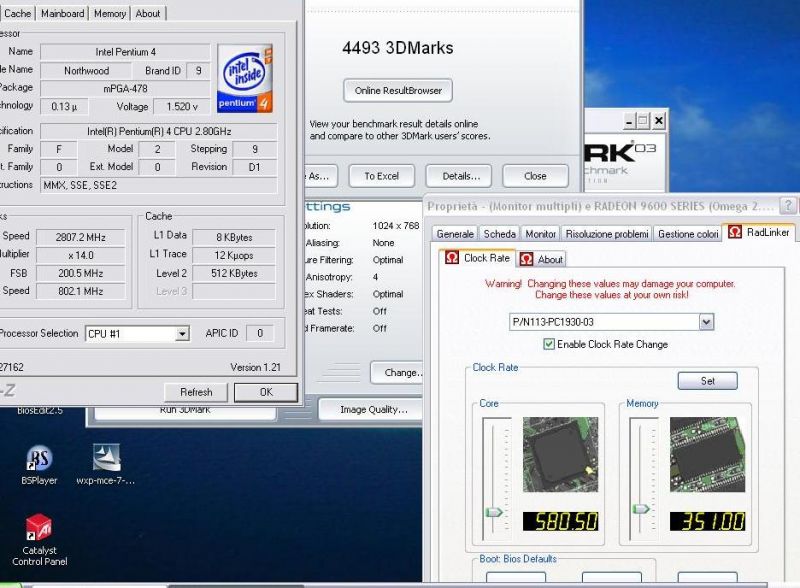The width and height of the screenshot is (800, 588).
Task: Switch to the RadLinker tab
Action: [760, 233]
